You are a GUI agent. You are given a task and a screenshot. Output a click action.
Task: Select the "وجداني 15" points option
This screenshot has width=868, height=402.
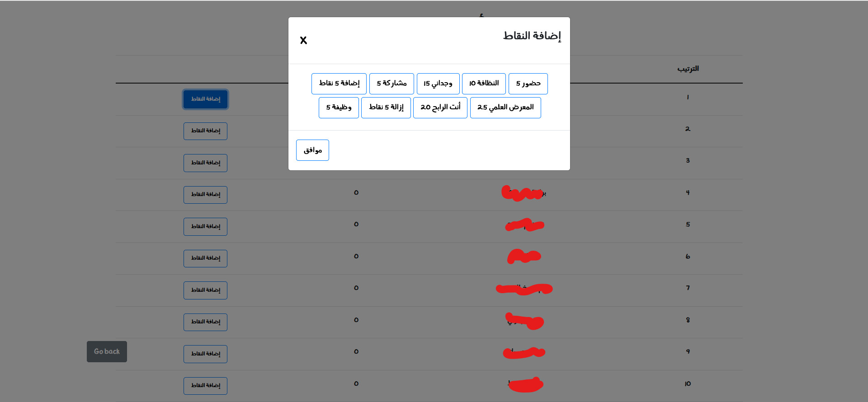(x=438, y=84)
